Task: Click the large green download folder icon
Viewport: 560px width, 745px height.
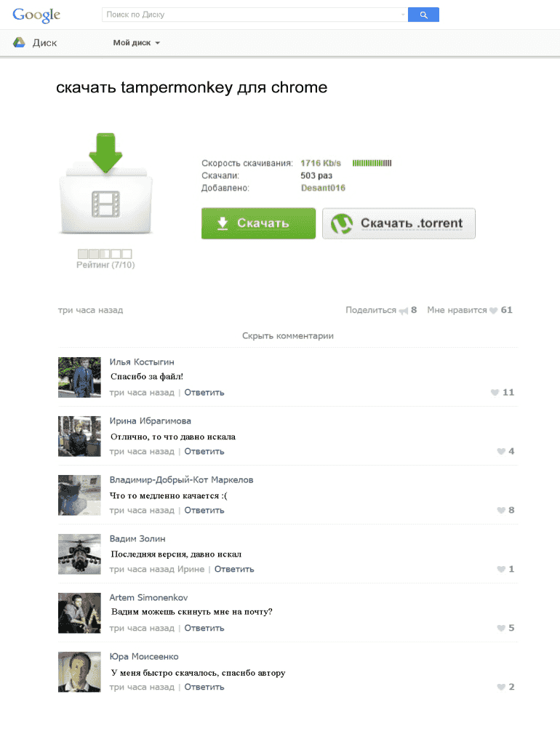Action: 106,183
